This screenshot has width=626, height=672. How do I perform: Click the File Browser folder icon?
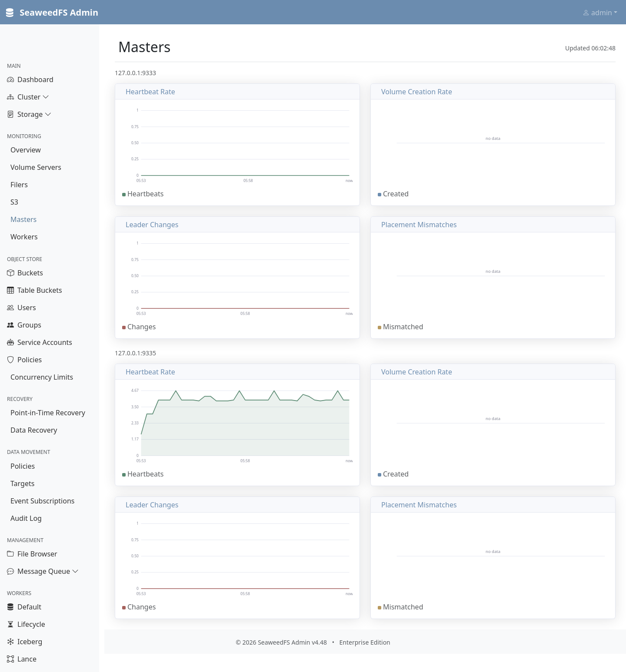click(10, 554)
